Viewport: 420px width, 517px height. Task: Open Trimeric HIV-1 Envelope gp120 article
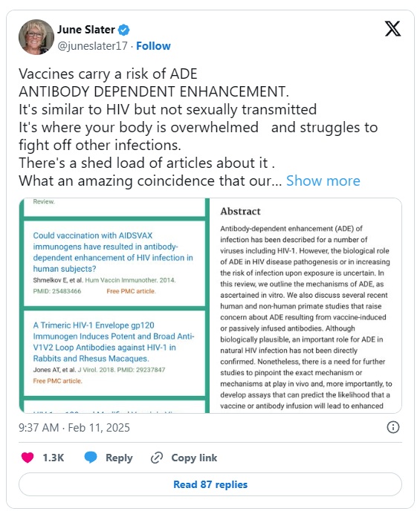coord(114,342)
